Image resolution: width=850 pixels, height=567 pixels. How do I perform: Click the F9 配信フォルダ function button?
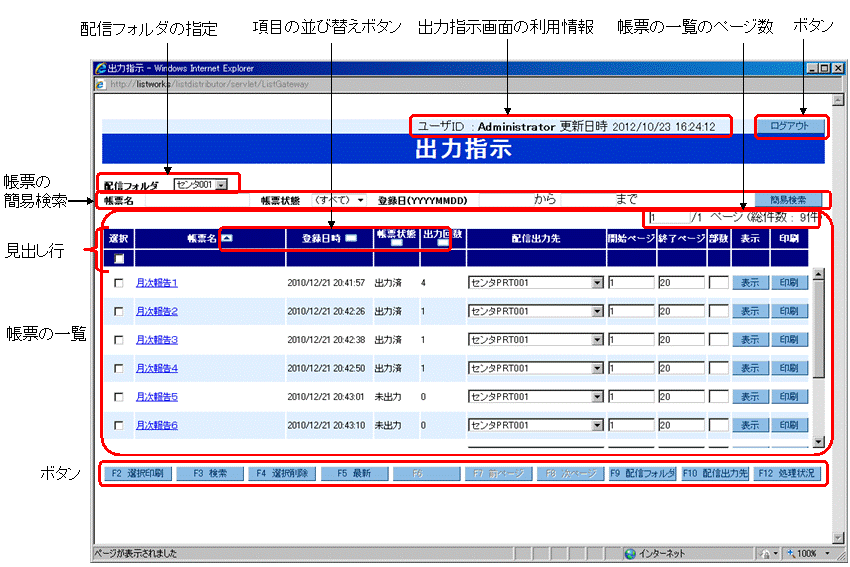[x=642, y=474]
